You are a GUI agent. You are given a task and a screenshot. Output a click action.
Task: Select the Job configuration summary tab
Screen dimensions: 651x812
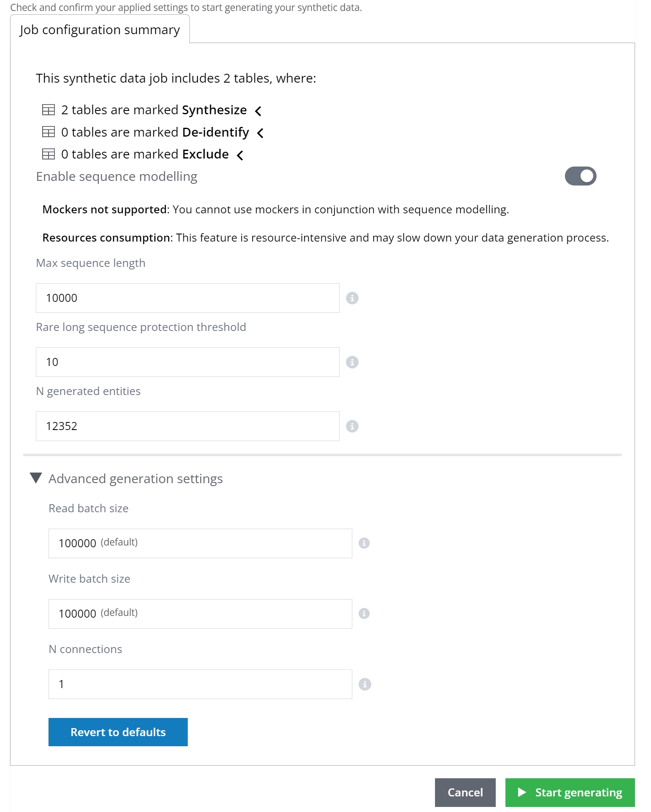[x=100, y=30]
